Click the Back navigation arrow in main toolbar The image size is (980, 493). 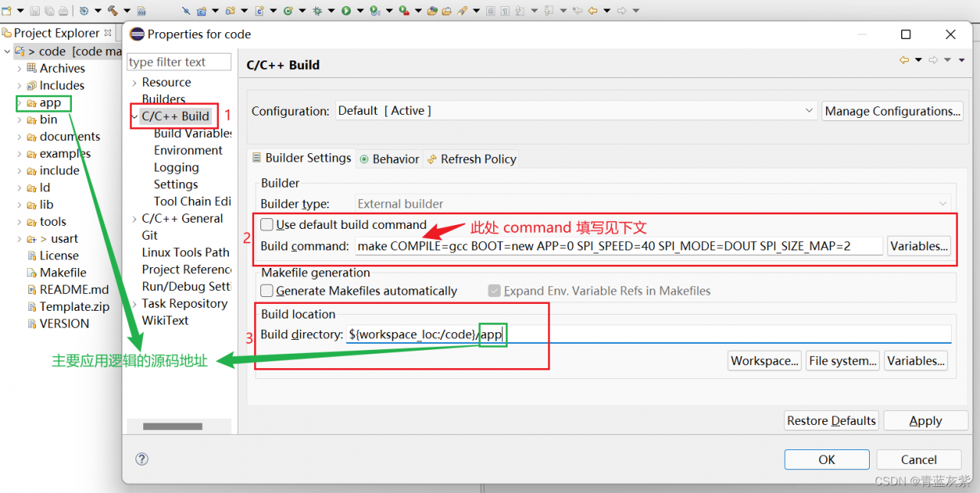593,11
